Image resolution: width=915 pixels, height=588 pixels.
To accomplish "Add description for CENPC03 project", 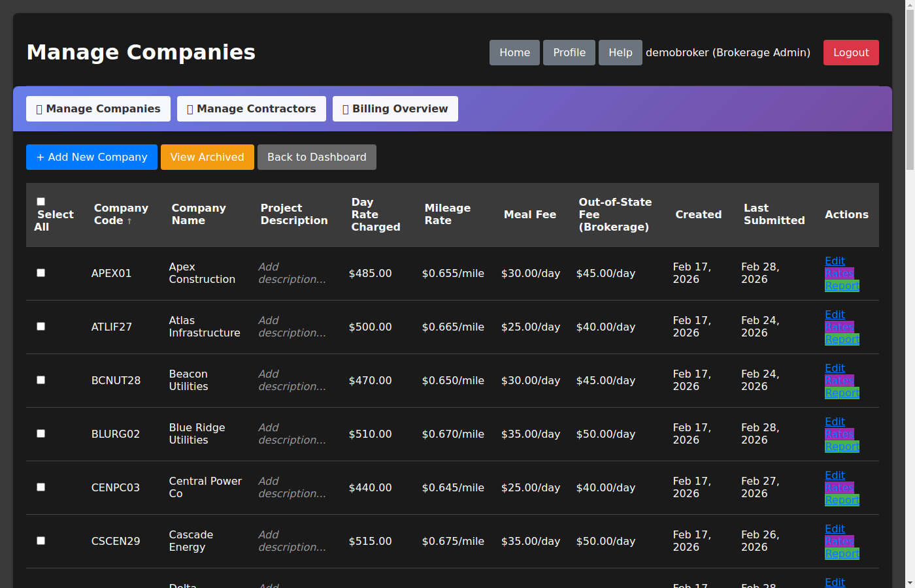I will pyautogui.click(x=292, y=487).
